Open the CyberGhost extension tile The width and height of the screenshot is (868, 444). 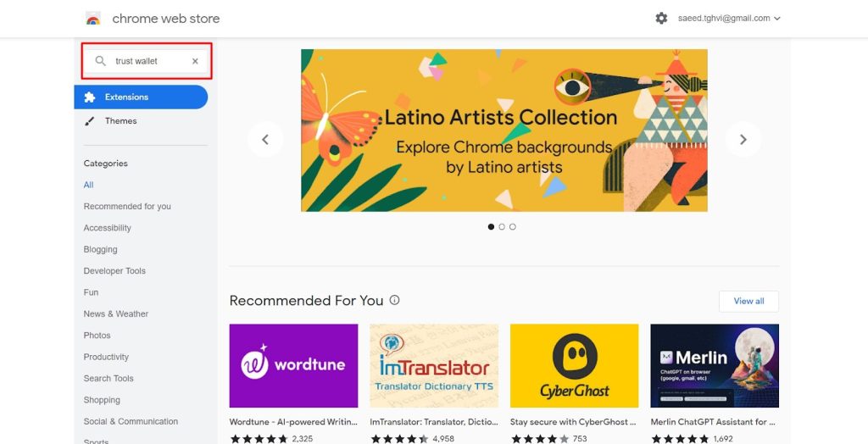[x=574, y=365]
